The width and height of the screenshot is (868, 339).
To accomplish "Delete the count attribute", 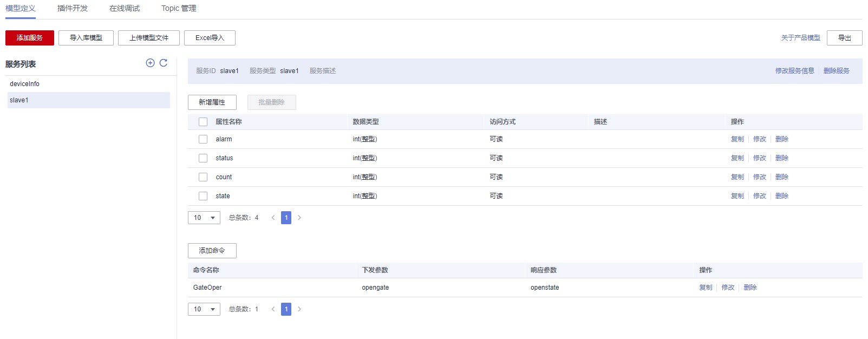I will [782, 177].
